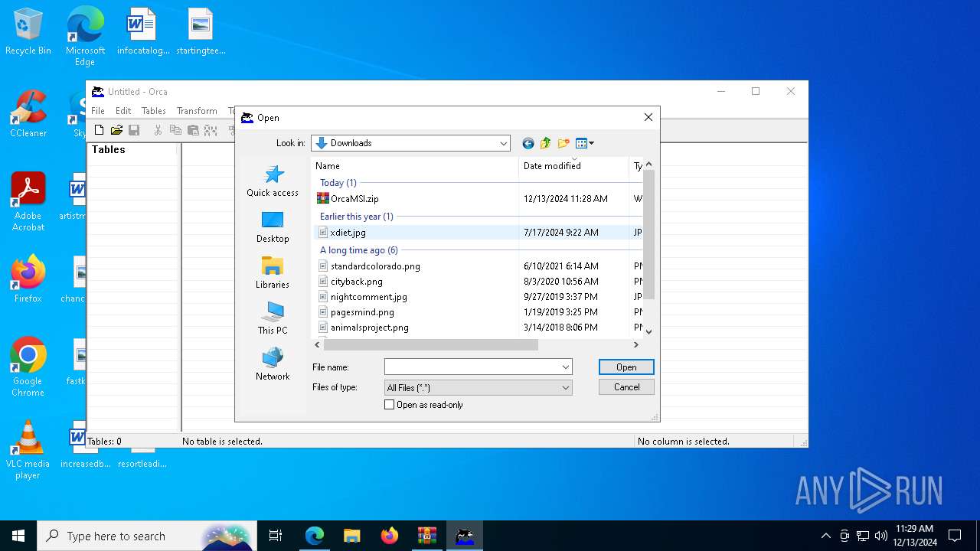Click the Cancel button in dialog
This screenshot has width=980, height=551.
click(626, 387)
